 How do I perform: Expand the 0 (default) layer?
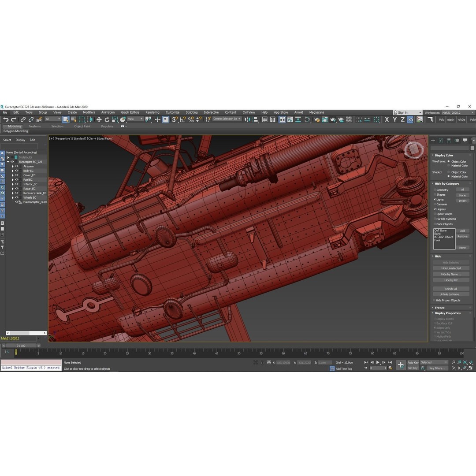8,157
